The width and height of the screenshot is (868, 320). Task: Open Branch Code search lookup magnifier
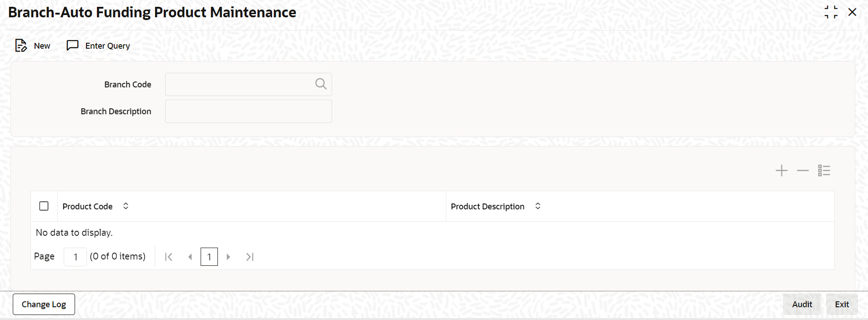[321, 84]
